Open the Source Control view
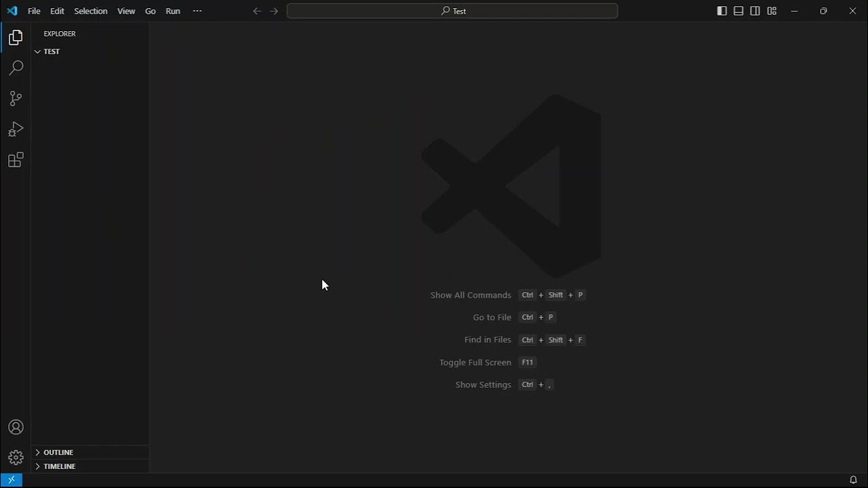 16,98
